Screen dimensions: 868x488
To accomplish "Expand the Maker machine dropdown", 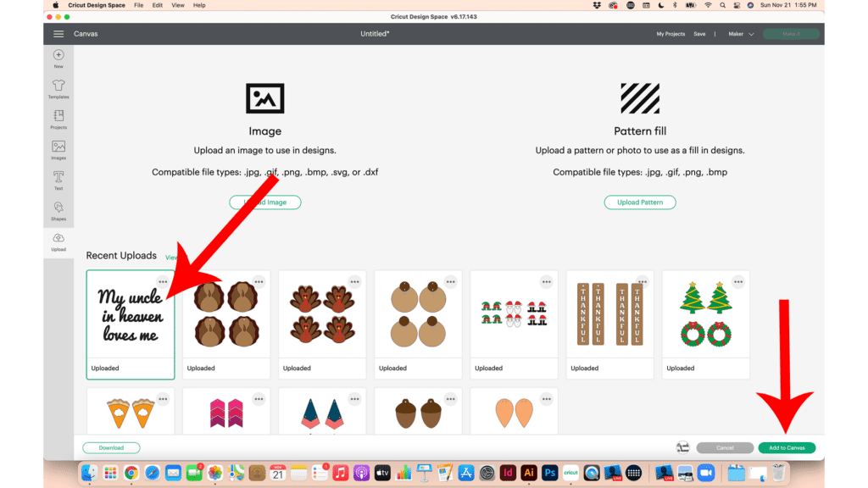I will [x=741, y=34].
